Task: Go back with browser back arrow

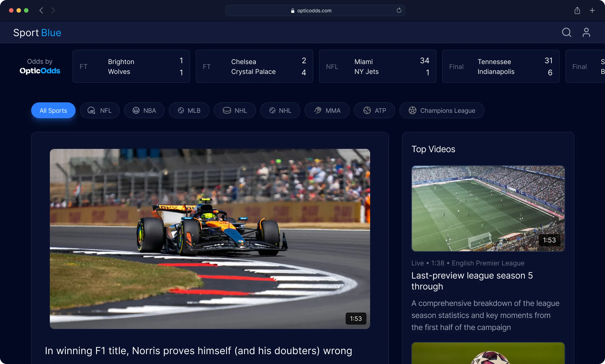Action: coord(41,10)
